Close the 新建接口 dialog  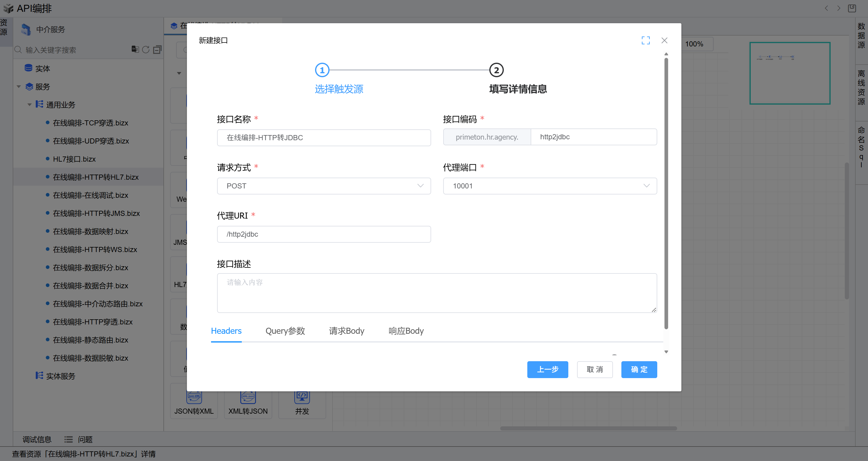pyautogui.click(x=664, y=40)
